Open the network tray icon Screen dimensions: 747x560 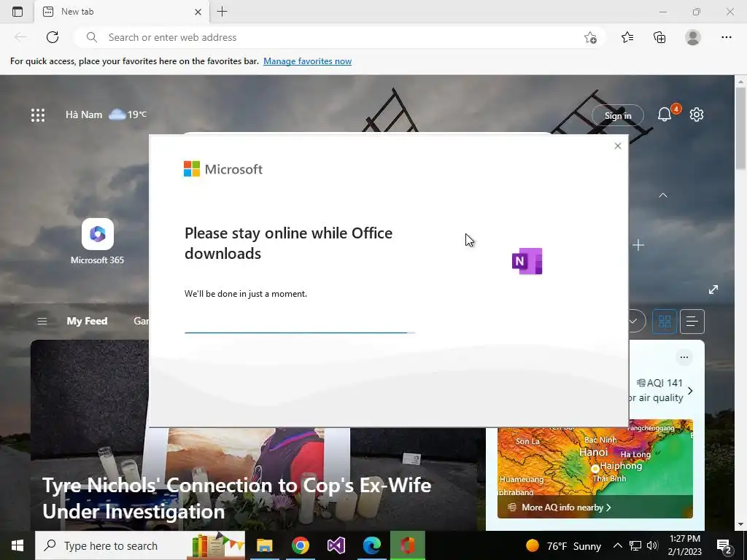click(635, 545)
